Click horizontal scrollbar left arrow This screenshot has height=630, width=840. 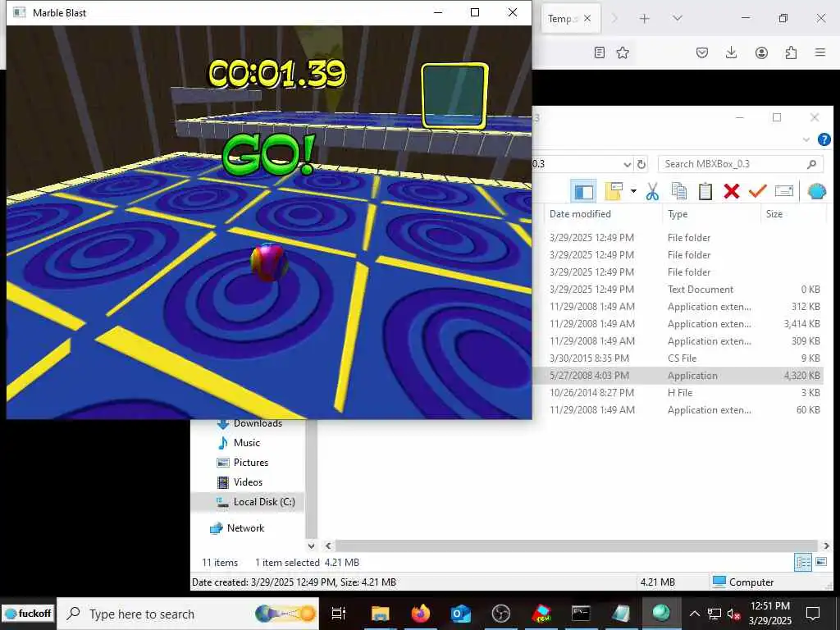point(328,546)
